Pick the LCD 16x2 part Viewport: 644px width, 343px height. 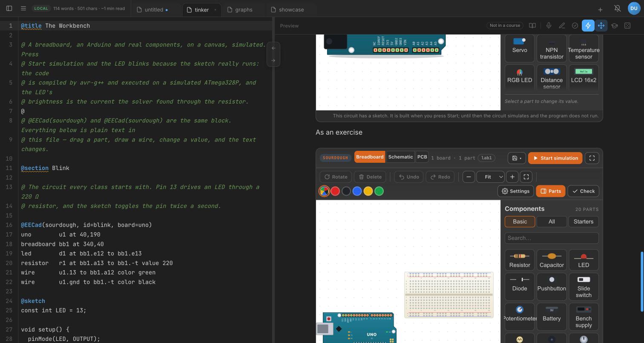click(x=584, y=77)
